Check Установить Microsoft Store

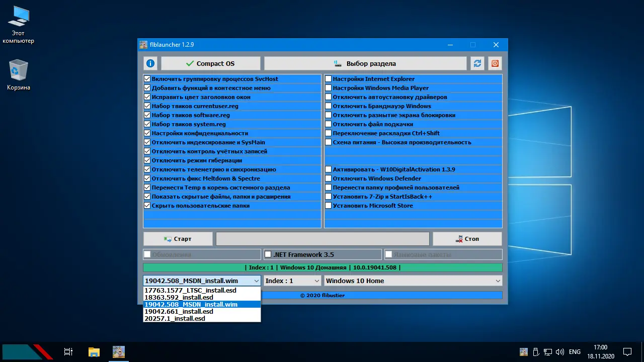click(x=329, y=206)
